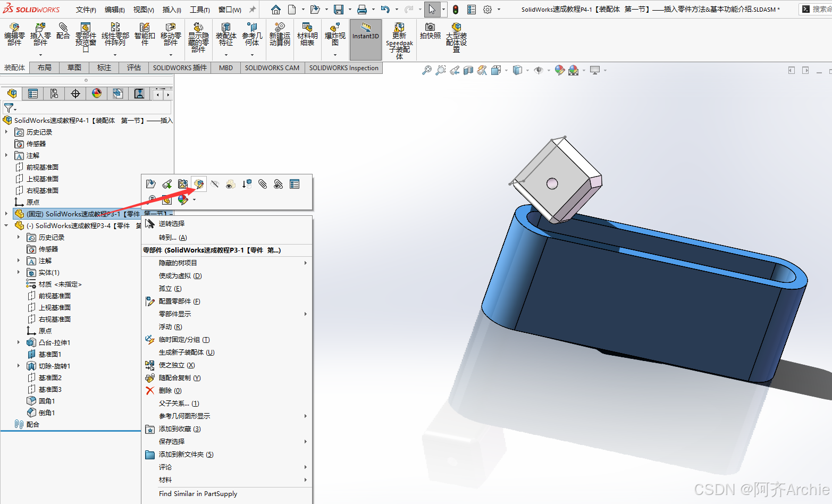Open Large Assembly Settings tool

tap(456, 37)
